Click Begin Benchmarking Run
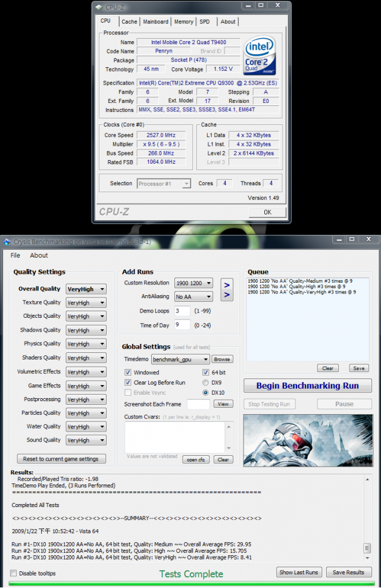The image size is (381, 588). pyautogui.click(x=308, y=386)
